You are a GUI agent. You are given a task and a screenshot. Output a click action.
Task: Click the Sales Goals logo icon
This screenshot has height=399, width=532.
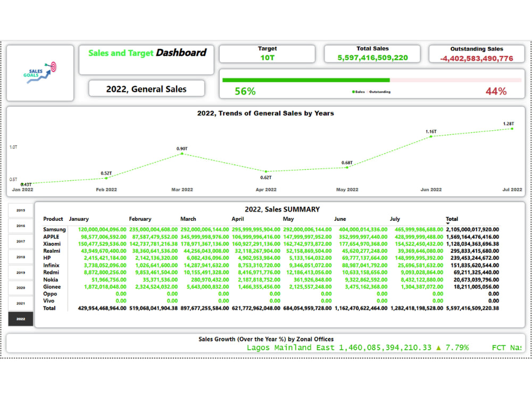point(40,72)
